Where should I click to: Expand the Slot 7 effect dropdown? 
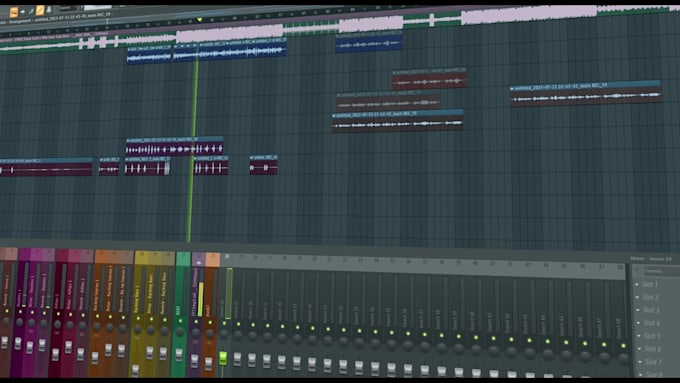pyautogui.click(x=640, y=362)
